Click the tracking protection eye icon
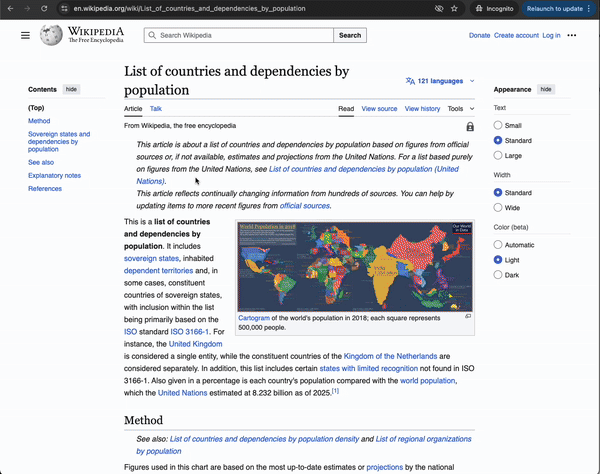Screen dimensions: 600x474 pyautogui.click(x=439, y=8)
